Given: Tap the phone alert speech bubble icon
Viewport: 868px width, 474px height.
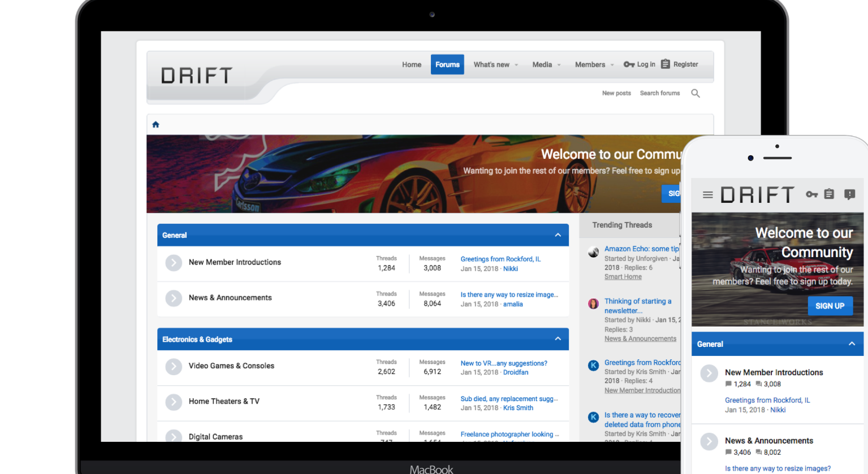Looking at the screenshot, I should 849,194.
